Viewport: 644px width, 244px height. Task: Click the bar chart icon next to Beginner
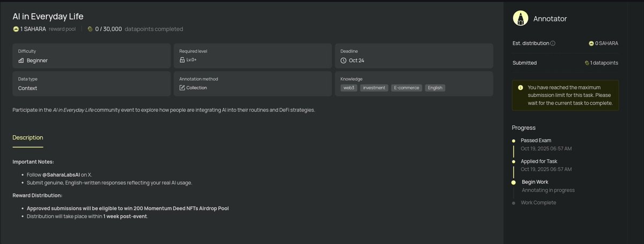pos(21,61)
